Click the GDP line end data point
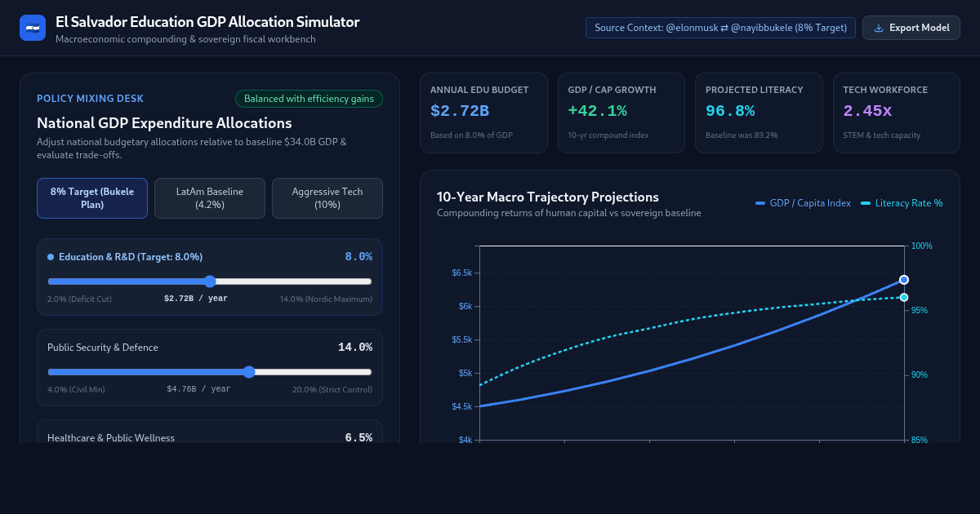Image resolution: width=980 pixels, height=514 pixels. (x=904, y=280)
